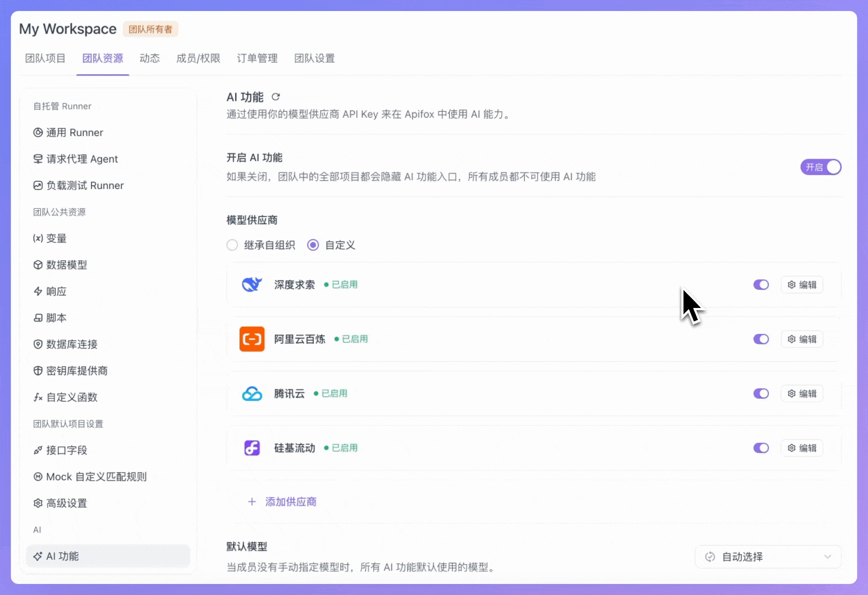This screenshot has height=595, width=868.
Task: Click the chevron of 默认模型 dropdown
Action: [x=827, y=557]
